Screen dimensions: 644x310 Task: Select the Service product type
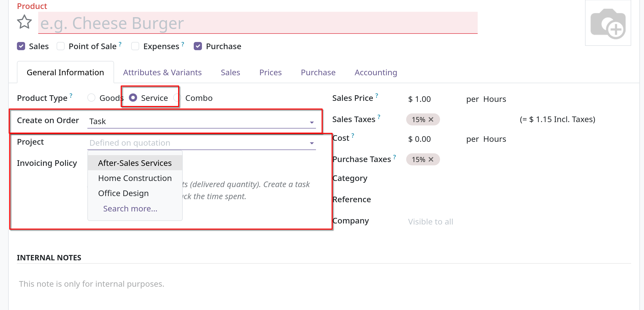click(x=133, y=98)
